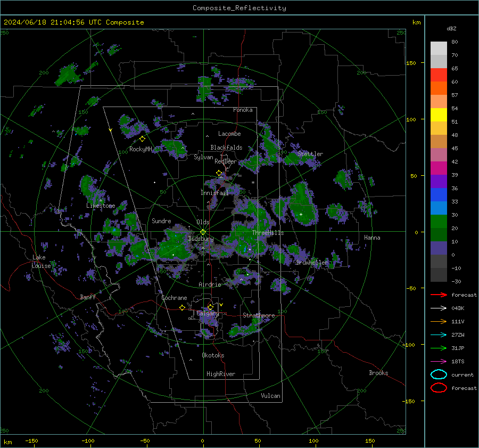Click the large green echo west of Hanna
479x448 pixels.
(x=302, y=204)
